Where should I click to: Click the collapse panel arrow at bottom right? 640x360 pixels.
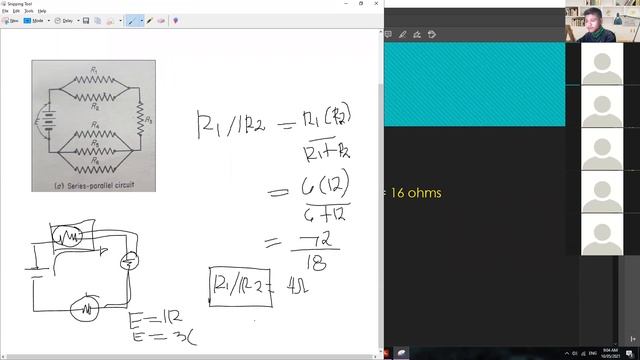point(633,339)
